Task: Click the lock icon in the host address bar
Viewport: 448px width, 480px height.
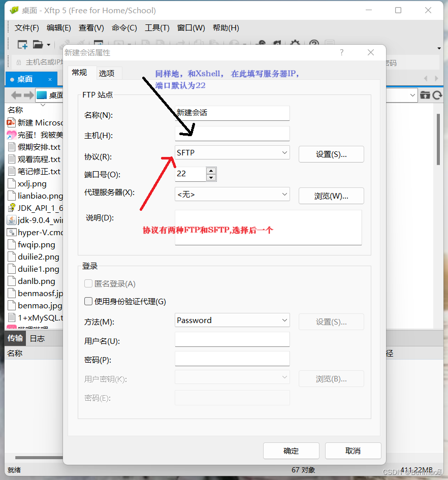Action: 19,62
